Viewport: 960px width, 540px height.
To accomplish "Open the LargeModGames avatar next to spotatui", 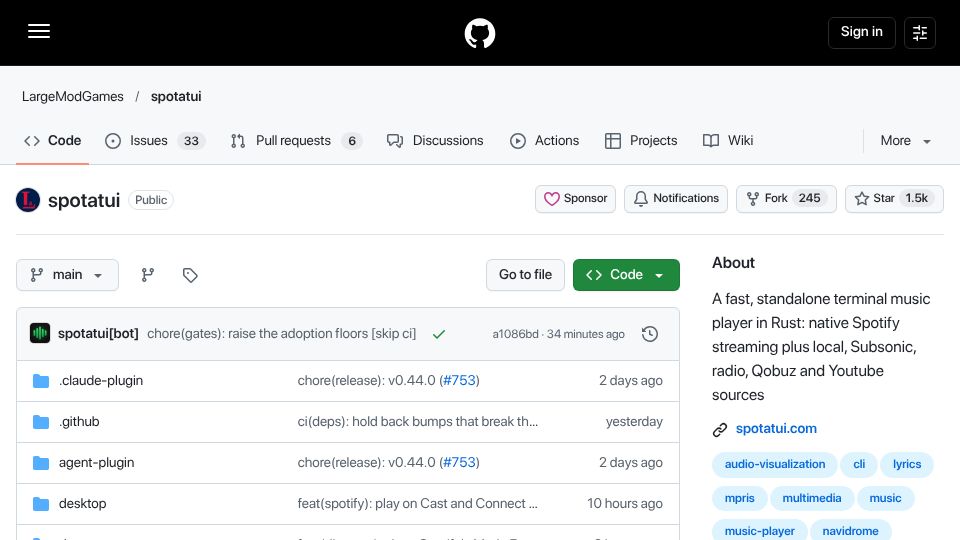I will (28, 200).
